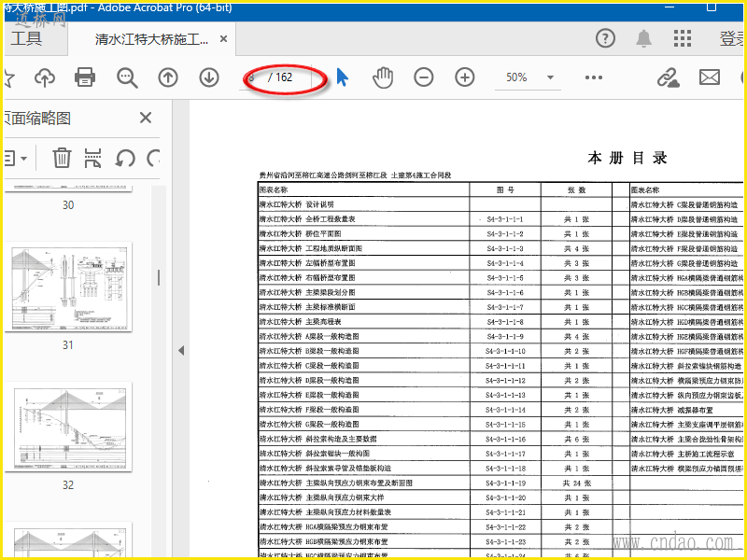Click the 登录 sign-in button

coord(731,38)
